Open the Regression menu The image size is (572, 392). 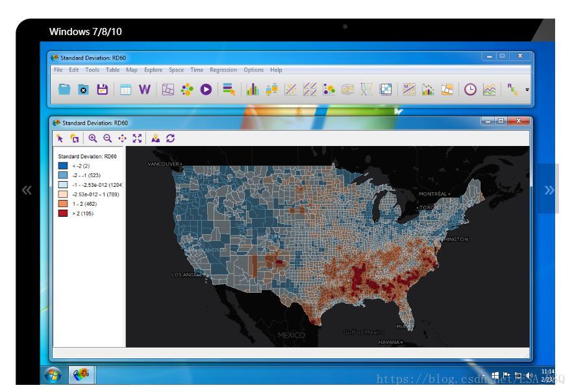click(x=223, y=69)
